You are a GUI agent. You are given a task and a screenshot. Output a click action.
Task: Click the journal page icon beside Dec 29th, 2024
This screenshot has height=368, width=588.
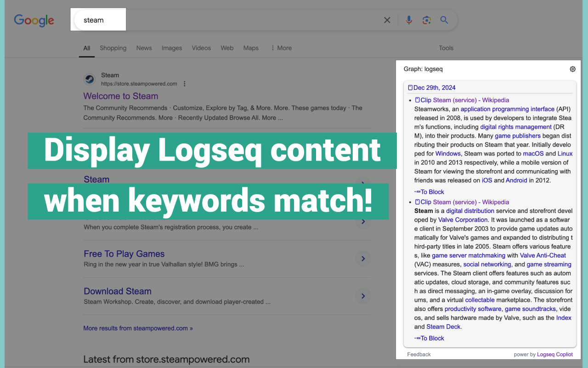pos(410,87)
